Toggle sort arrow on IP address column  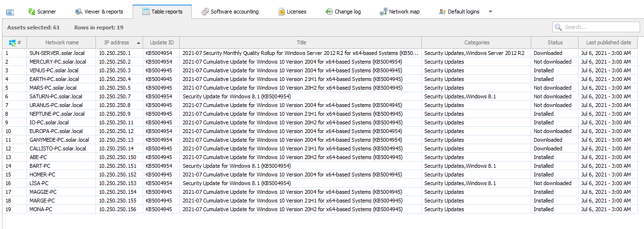coord(139,43)
